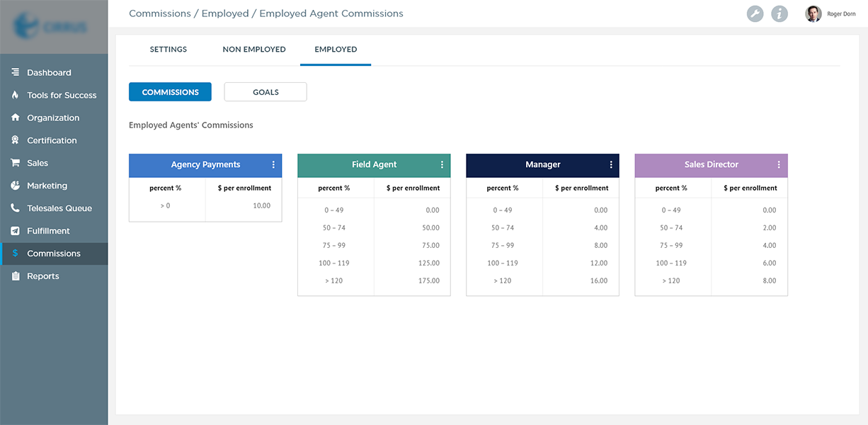Click Roger Dorn's profile avatar
Screen dimensions: 868x425
[x=813, y=14]
